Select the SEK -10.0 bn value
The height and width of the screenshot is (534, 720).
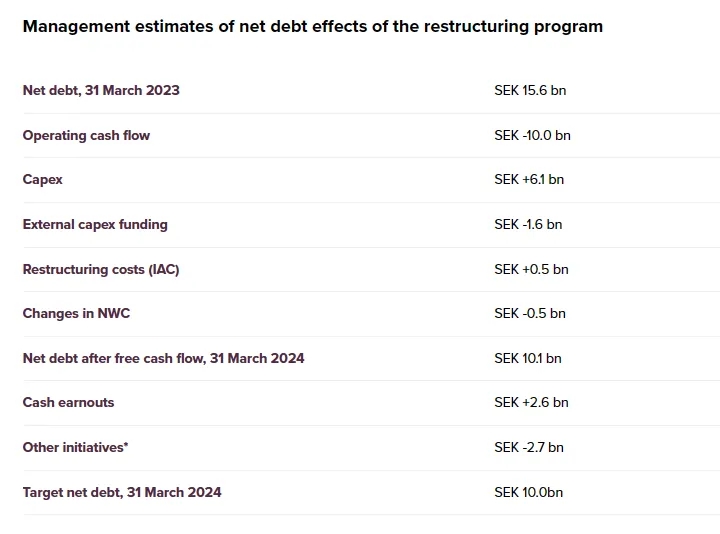click(532, 135)
